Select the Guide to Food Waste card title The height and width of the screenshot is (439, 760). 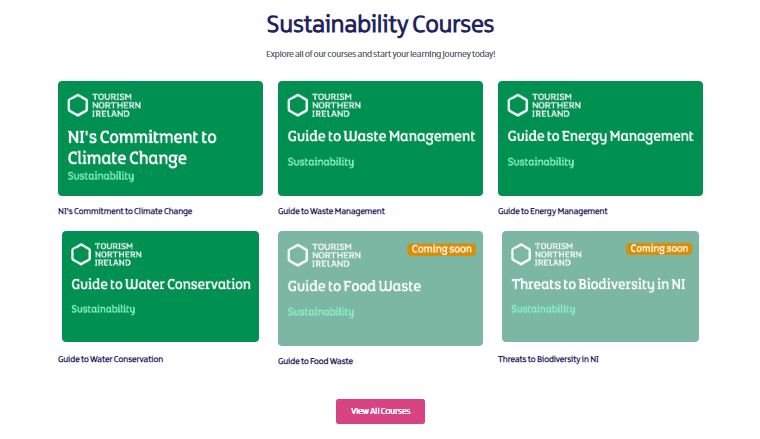(x=354, y=286)
